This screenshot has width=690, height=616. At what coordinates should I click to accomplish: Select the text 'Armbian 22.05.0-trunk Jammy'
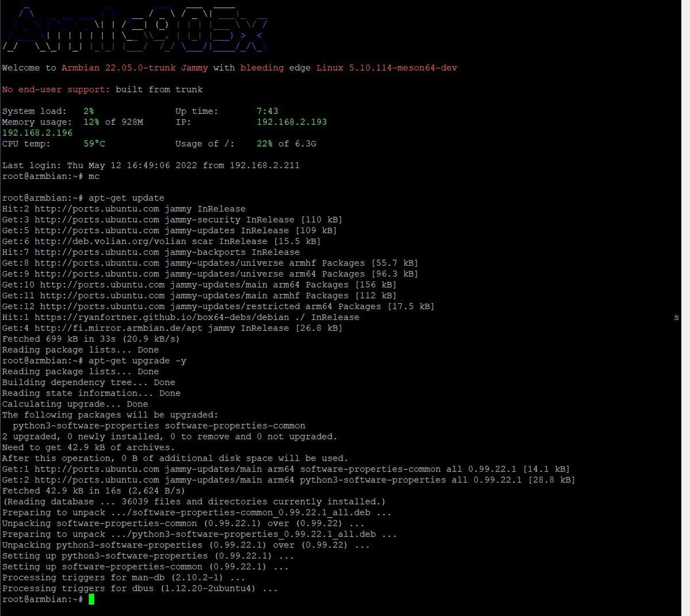point(135,68)
